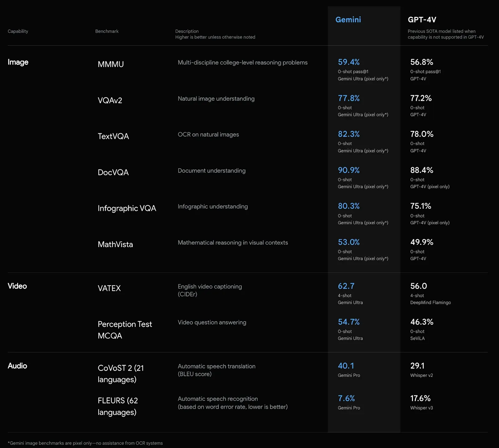
Task: Click the GPT-4V column header
Action: [422, 20]
